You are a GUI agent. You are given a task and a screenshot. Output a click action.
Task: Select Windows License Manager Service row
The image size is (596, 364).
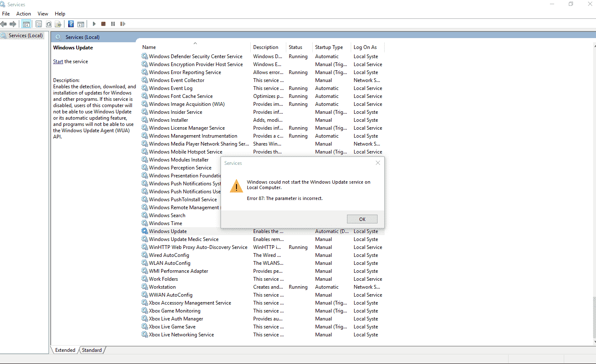click(262, 128)
